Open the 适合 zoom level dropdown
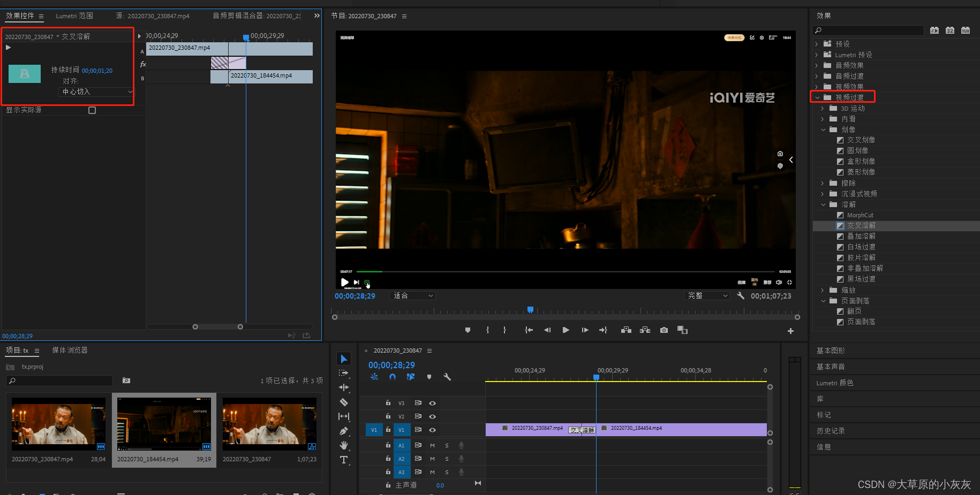This screenshot has height=495, width=980. click(x=413, y=296)
